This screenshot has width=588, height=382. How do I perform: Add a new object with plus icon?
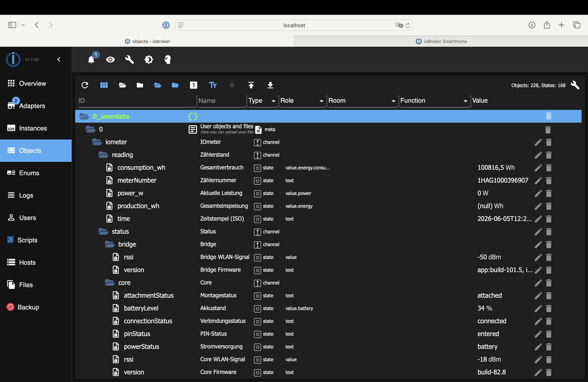(232, 85)
